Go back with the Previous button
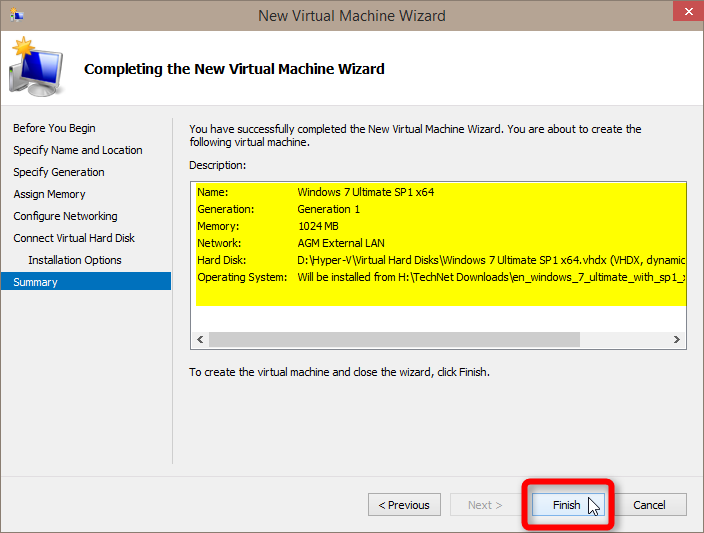 [x=404, y=505]
